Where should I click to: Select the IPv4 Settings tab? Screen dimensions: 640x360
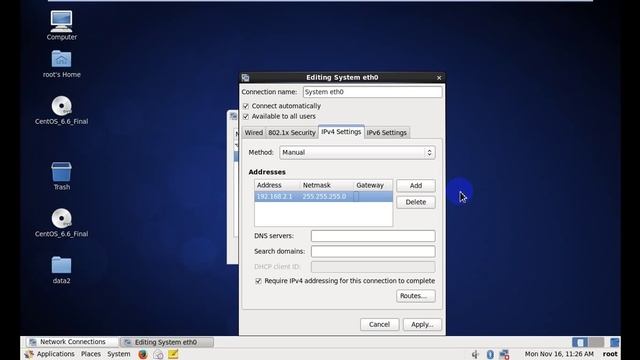point(341,132)
